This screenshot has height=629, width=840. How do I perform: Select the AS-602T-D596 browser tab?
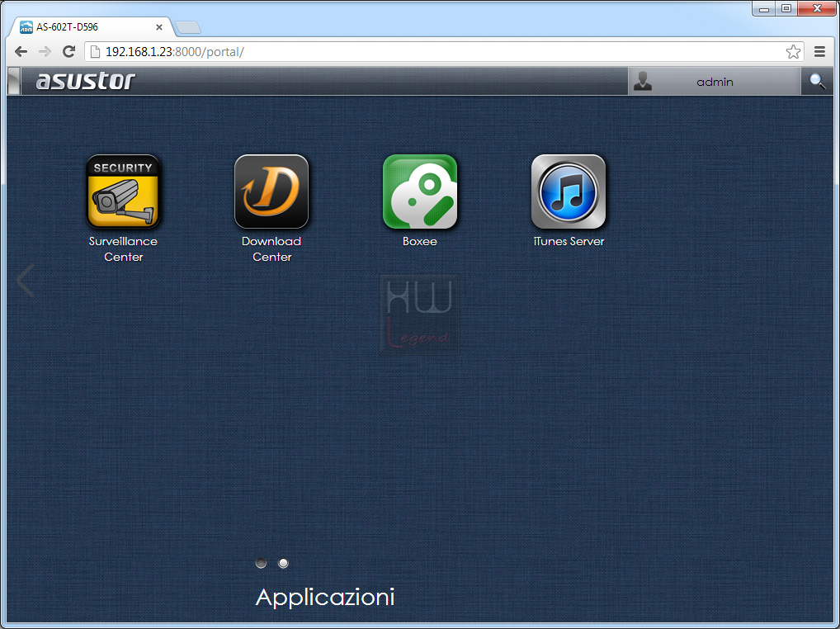(91, 26)
